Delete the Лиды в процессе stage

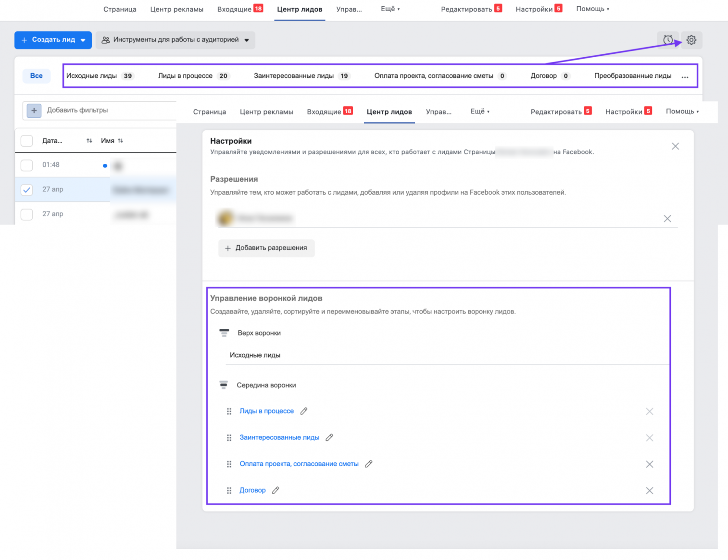tap(650, 411)
